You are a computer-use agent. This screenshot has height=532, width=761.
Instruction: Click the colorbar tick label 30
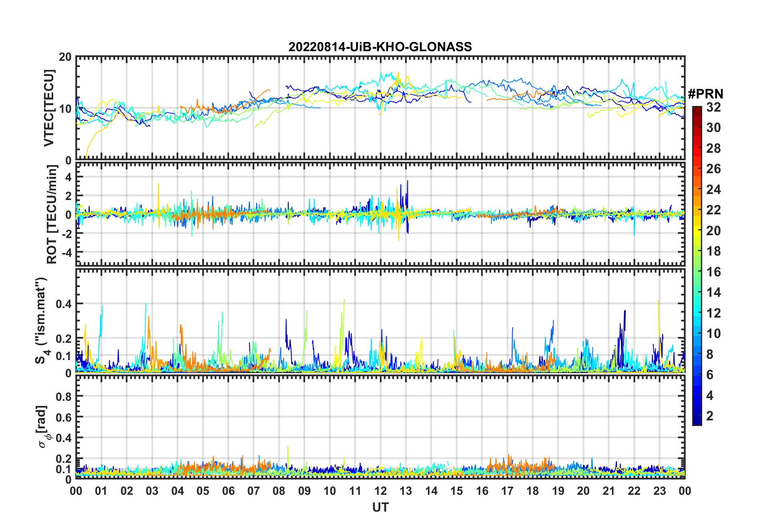[713, 128]
